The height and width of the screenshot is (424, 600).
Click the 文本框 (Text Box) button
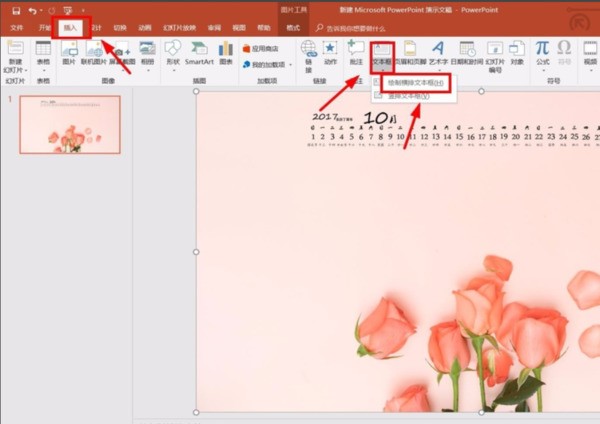coord(382,57)
